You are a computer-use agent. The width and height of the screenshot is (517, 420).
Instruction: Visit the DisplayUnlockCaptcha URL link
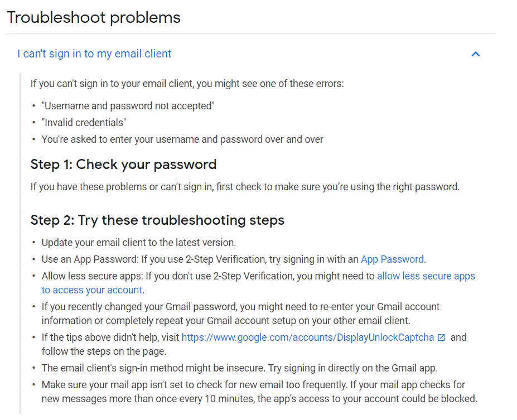pos(307,337)
